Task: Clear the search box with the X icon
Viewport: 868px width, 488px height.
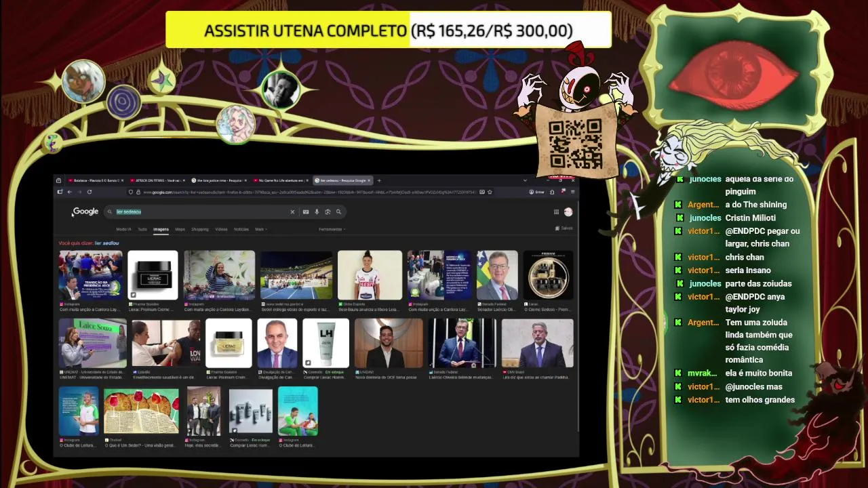Action: (292, 211)
